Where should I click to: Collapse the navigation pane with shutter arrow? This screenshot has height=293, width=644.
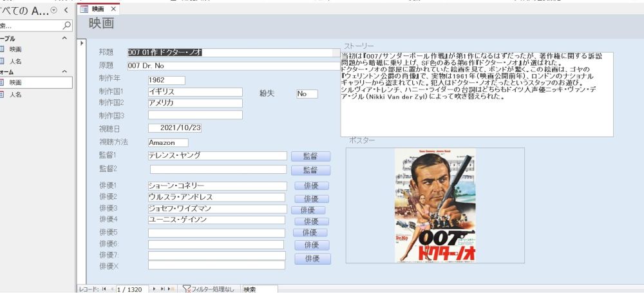[x=66, y=10]
